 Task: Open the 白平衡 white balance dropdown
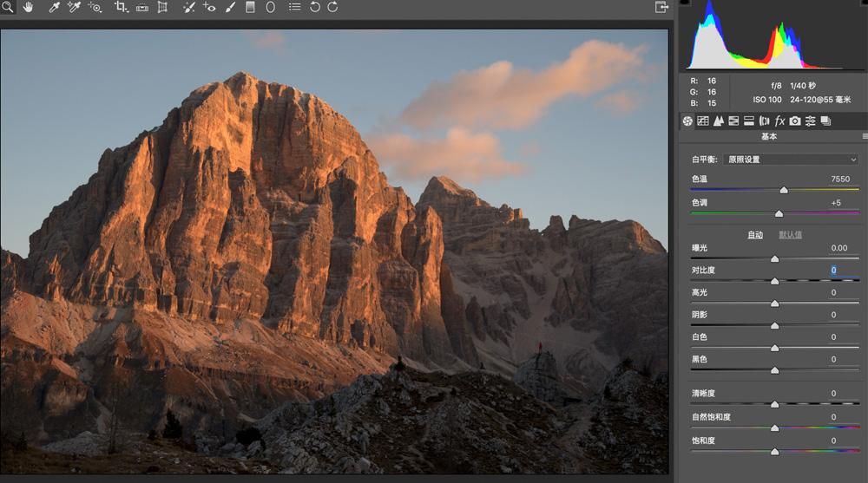point(791,160)
